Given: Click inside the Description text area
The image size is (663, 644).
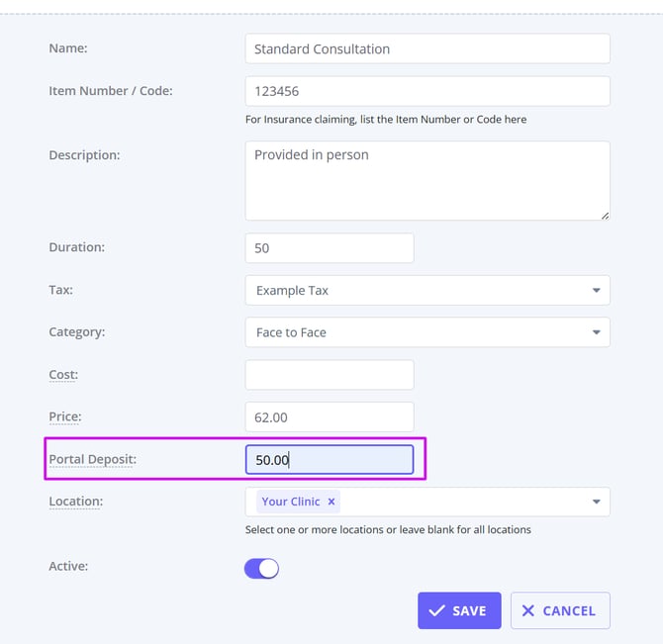Looking at the screenshot, I should tap(426, 180).
